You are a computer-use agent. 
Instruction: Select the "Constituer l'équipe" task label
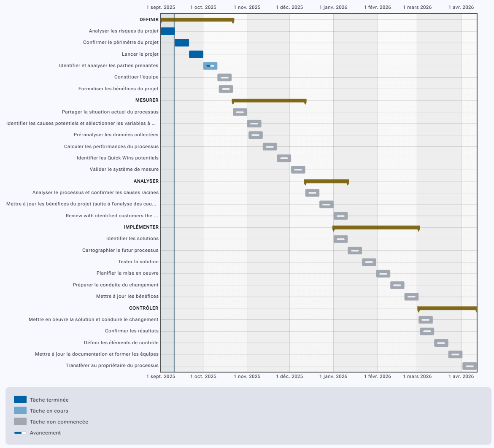coord(136,77)
